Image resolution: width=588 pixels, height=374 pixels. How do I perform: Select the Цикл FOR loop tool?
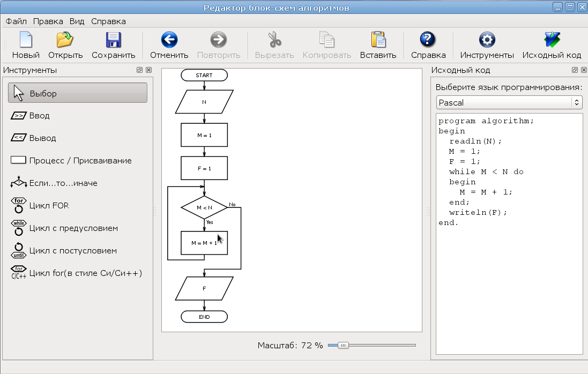click(x=49, y=206)
